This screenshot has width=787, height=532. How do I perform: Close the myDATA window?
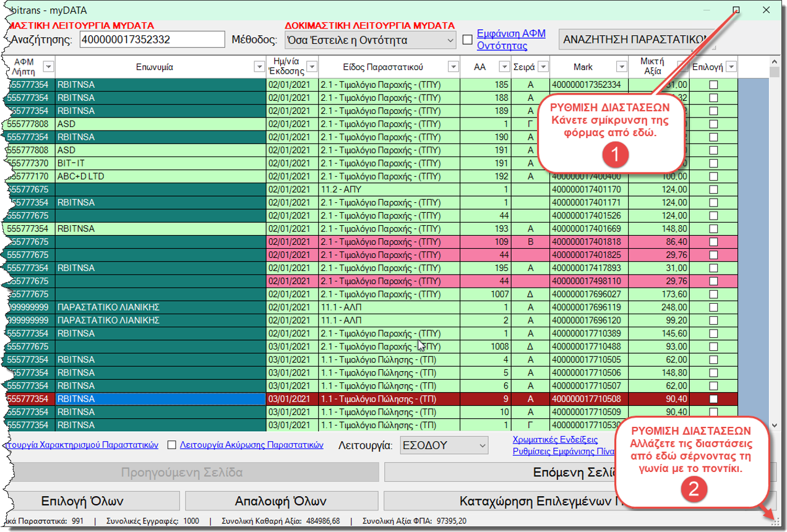[x=766, y=10]
